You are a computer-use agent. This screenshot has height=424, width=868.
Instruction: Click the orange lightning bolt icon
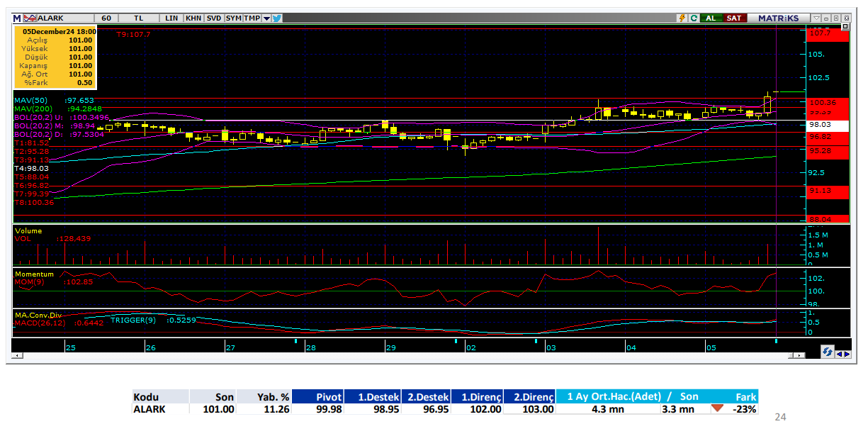682,18
